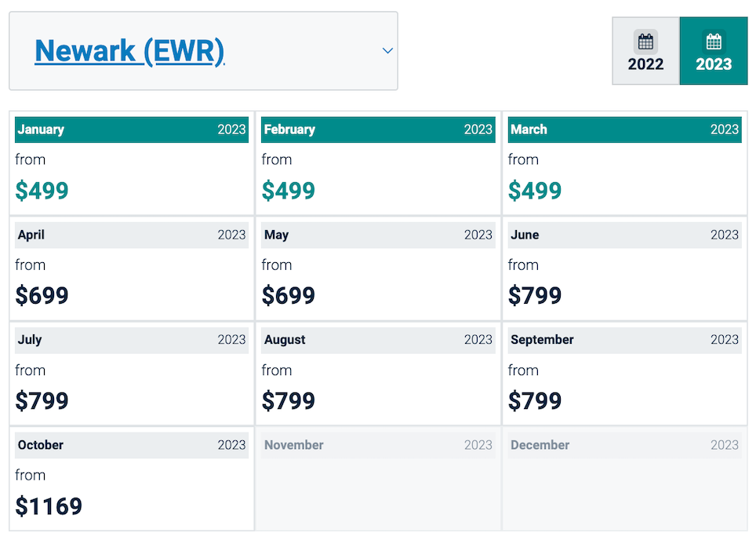
Task: Select the January 2023 header
Action: tap(132, 130)
